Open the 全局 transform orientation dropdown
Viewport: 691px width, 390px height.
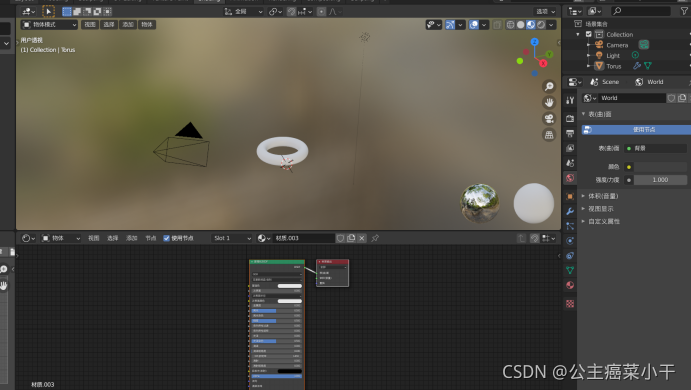244,11
